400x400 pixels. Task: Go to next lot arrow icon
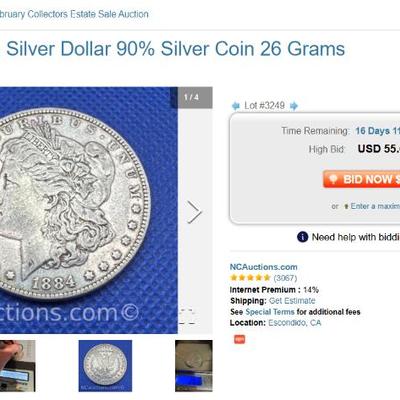294,106
